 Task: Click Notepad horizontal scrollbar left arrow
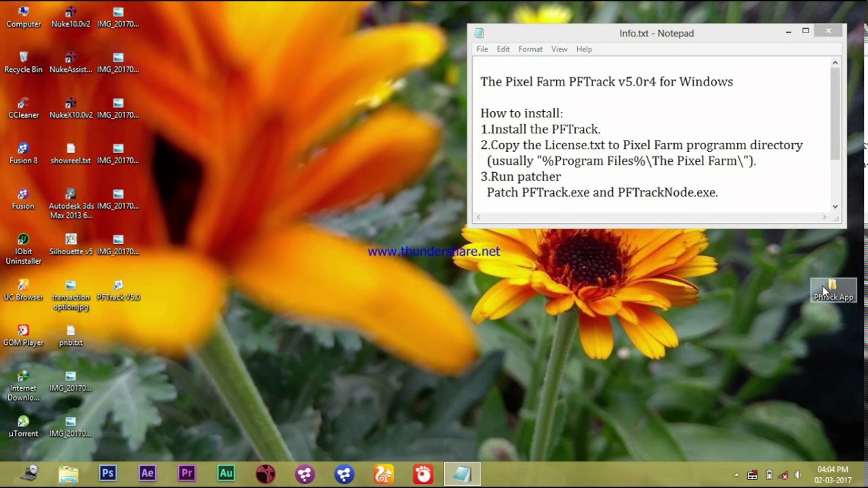[479, 218]
